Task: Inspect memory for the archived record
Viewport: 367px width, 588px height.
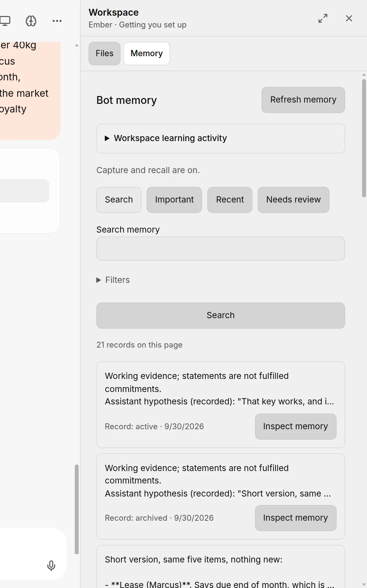Action: pos(296,518)
